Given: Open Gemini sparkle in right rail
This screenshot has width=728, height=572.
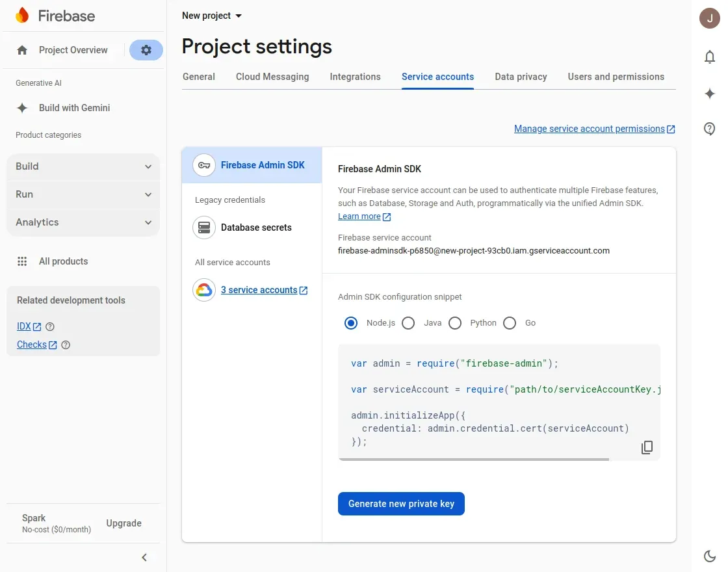Looking at the screenshot, I should click(x=709, y=94).
